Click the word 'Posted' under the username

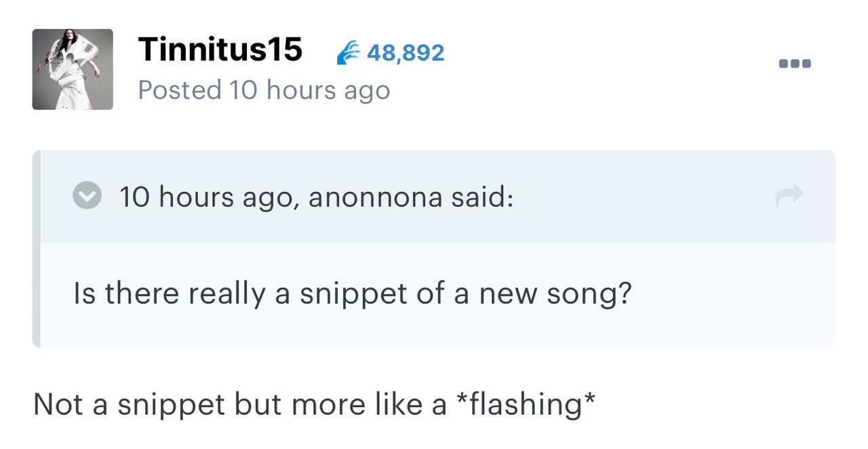point(180,90)
